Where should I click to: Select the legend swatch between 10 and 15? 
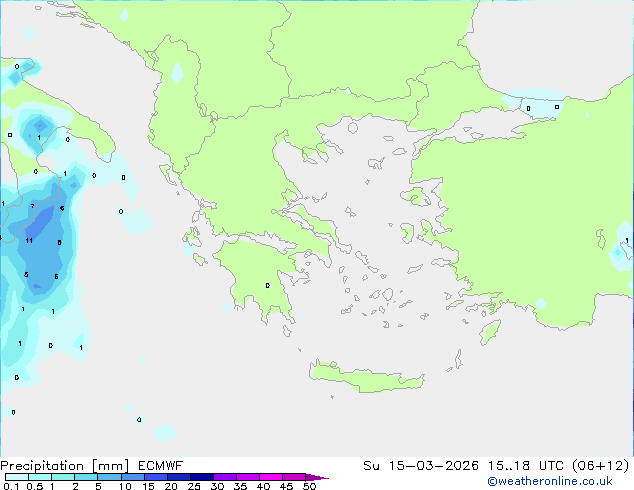[132, 477]
